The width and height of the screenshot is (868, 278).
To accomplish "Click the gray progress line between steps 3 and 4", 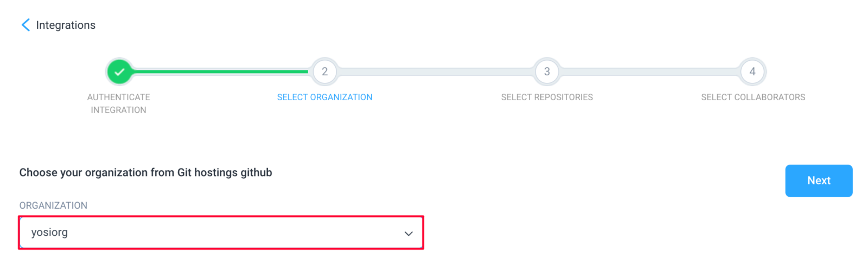I will pyautogui.click(x=650, y=72).
